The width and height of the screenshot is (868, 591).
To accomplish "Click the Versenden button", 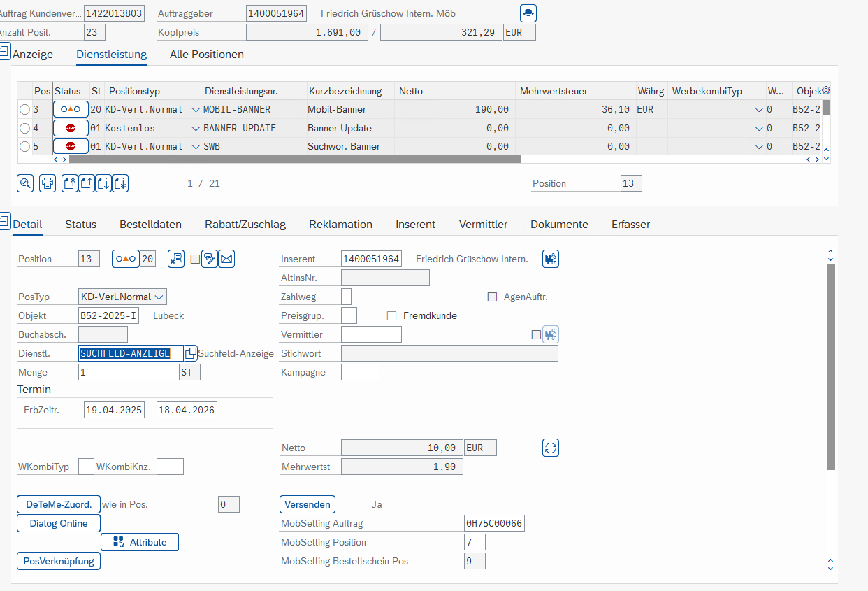I will pyautogui.click(x=308, y=504).
